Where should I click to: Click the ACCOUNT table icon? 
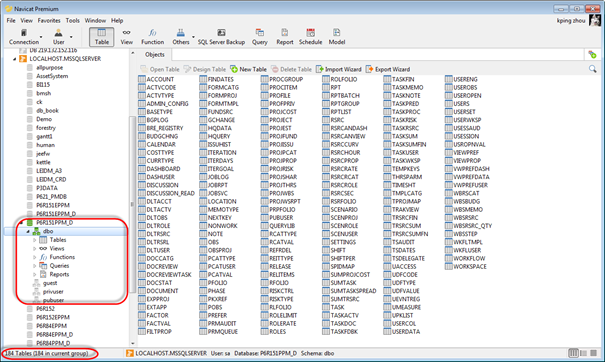tap(142, 79)
